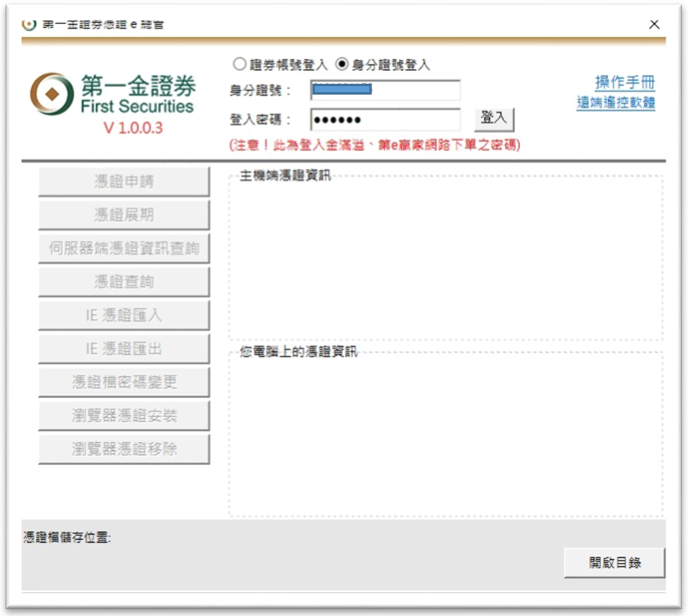Image resolution: width=688 pixels, height=616 pixels.
Task: Open 憑證檔密碼變更 option
Action: (124, 382)
